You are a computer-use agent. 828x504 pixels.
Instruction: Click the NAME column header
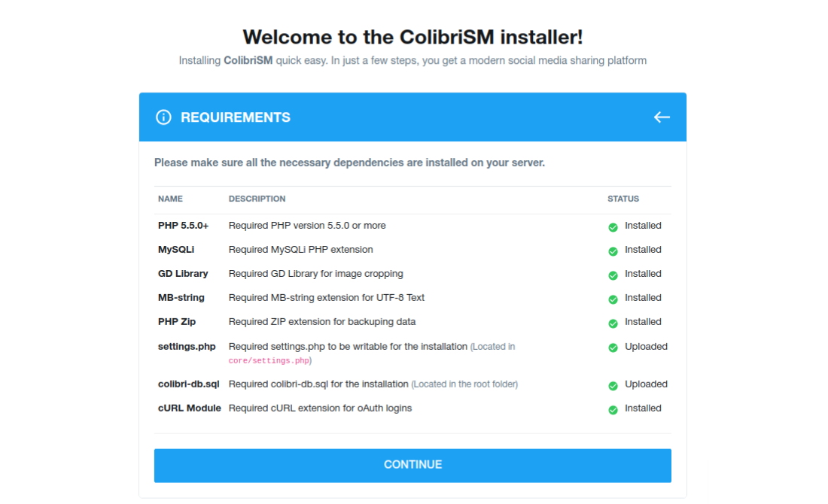click(x=170, y=199)
